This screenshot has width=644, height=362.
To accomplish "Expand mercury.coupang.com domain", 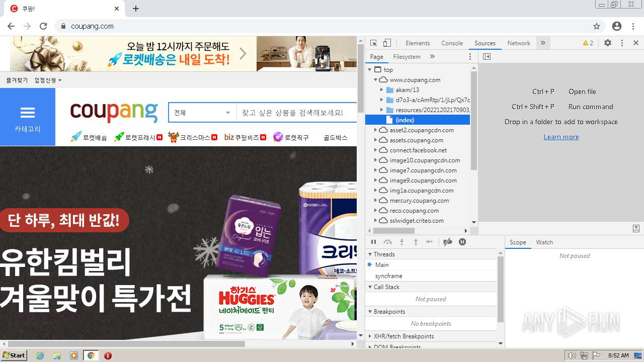I will [x=375, y=201].
